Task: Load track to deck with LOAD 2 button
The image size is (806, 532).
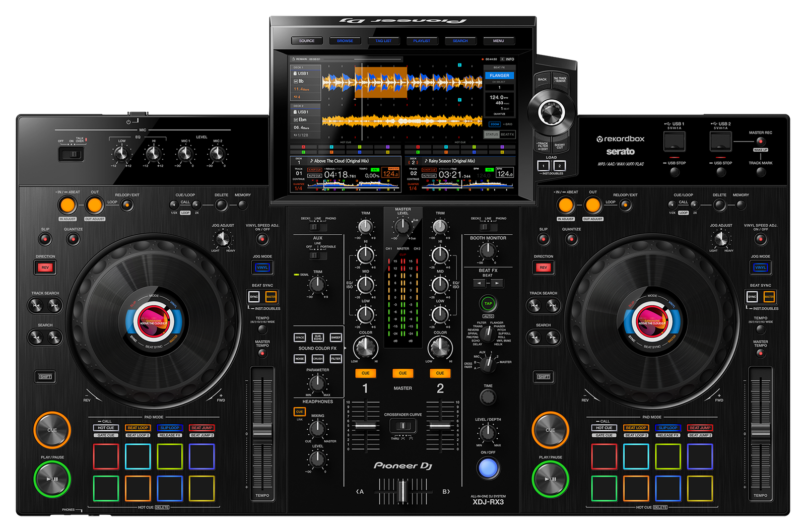Action: (x=560, y=166)
